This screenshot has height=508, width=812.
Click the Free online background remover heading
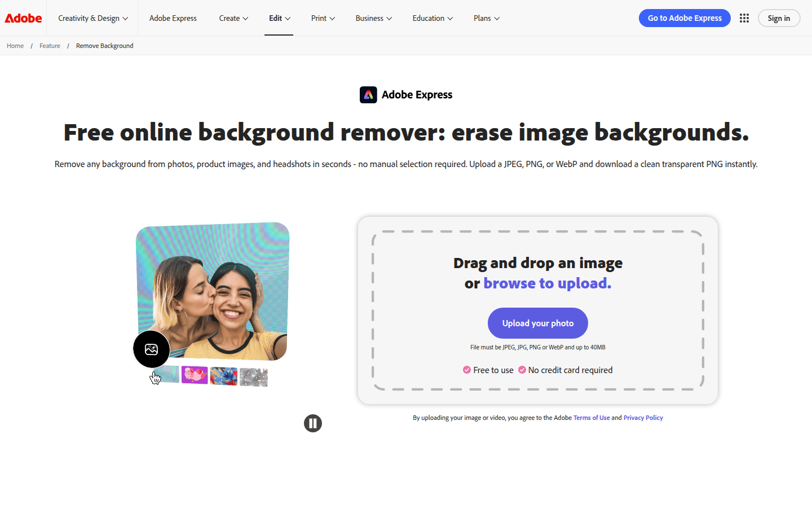pos(406,133)
